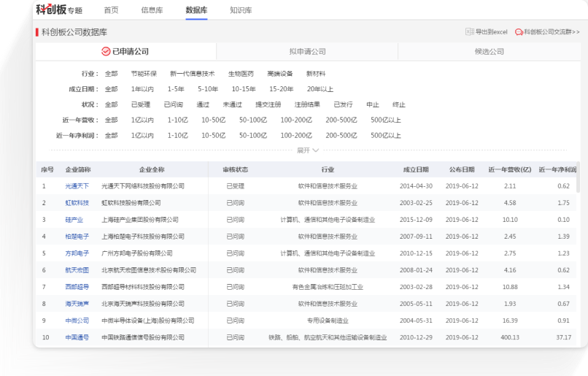Filter 近一年营收 by 1亿以内
588x376 pixels.
coord(142,120)
